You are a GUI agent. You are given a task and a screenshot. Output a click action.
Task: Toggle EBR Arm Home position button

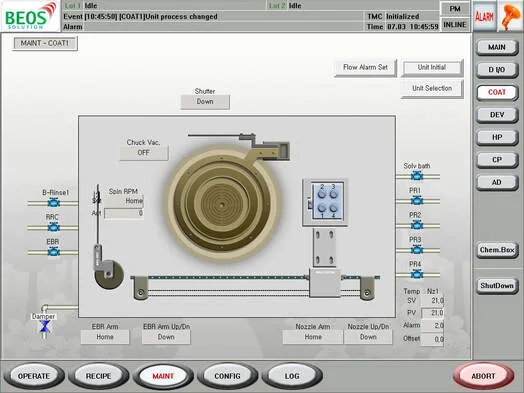[x=105, y=337]
